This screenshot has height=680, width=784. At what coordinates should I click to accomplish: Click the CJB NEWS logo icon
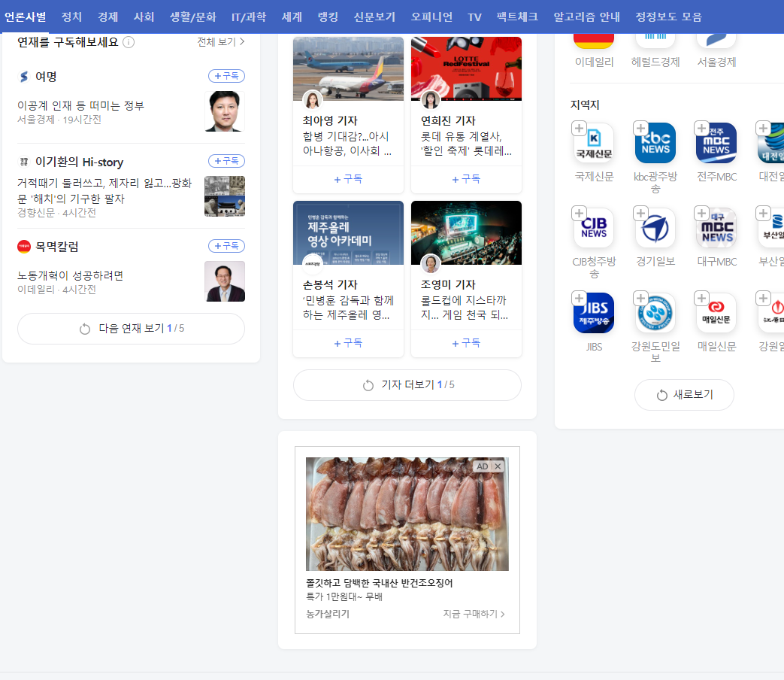[594, 228]
